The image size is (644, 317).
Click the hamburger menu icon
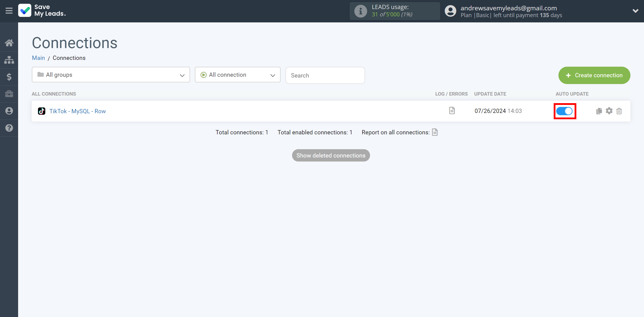(x=9, y=11)
